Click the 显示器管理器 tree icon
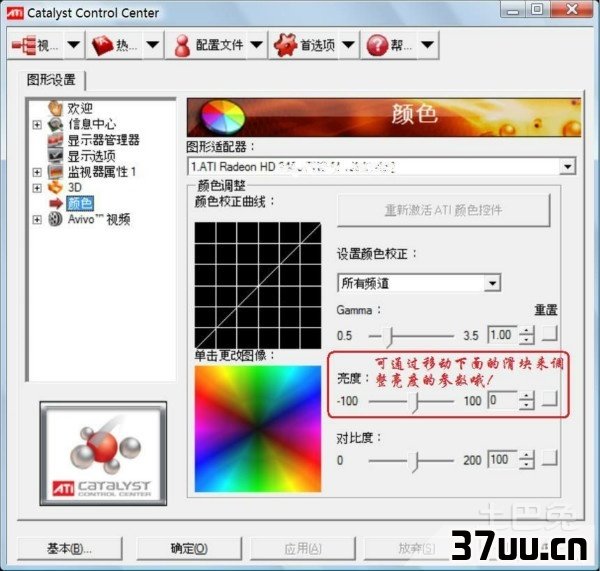This screenshot has height=571, width=600. pyautogui.click(x=55, y=140)
